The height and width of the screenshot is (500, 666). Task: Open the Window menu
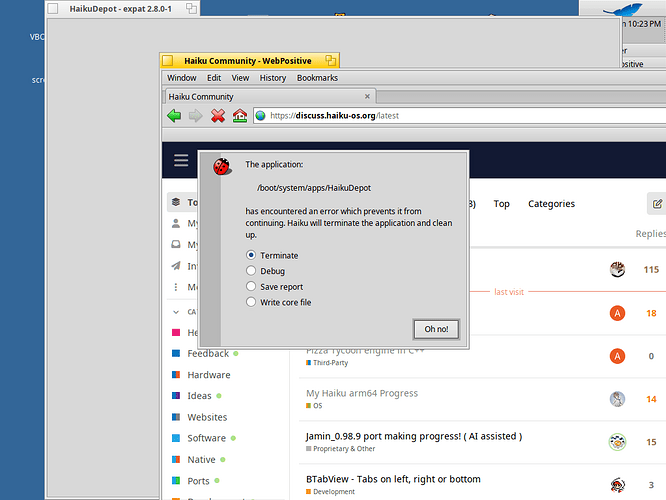[181, 78]
